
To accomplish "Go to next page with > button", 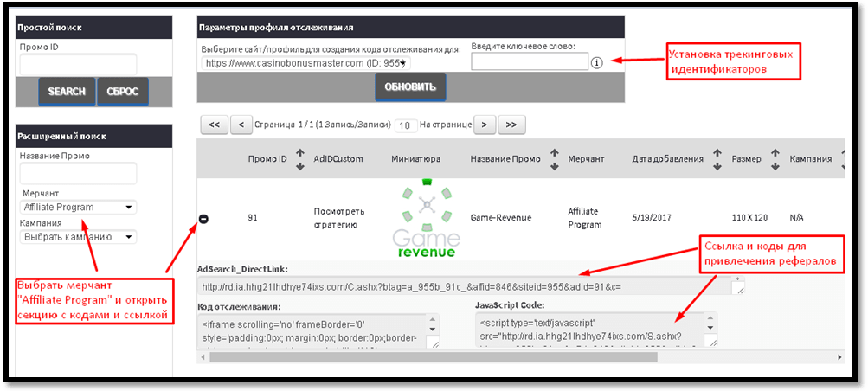I will pyautogui.click(x=485, y=125).
